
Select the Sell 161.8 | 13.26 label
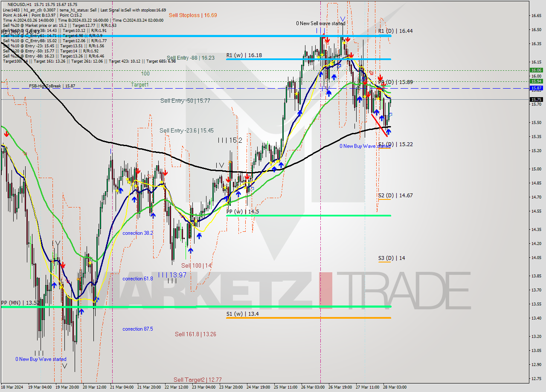coord(195,334)
